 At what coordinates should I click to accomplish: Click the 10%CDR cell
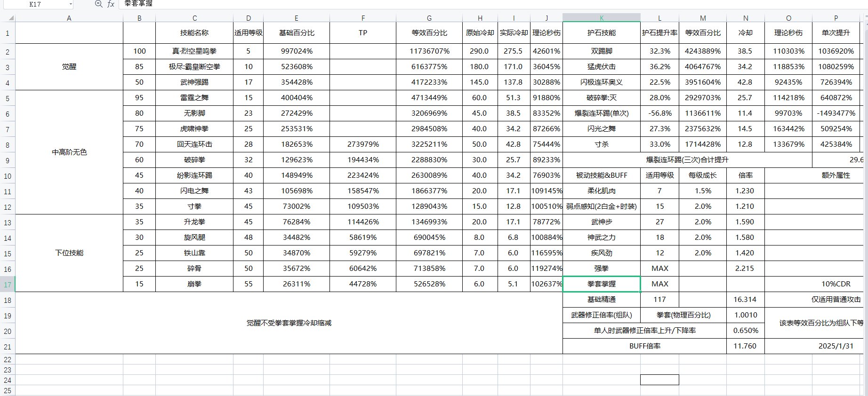(x=814, y=284)
